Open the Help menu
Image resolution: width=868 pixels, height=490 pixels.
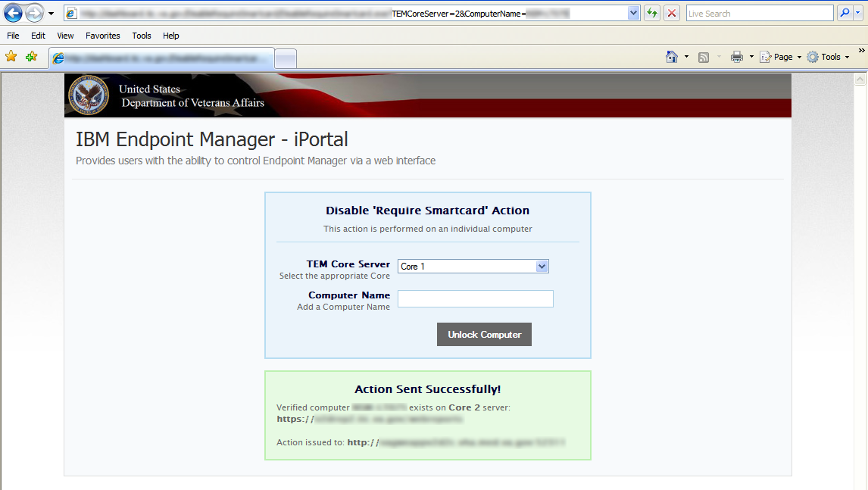tap(171, 36)
